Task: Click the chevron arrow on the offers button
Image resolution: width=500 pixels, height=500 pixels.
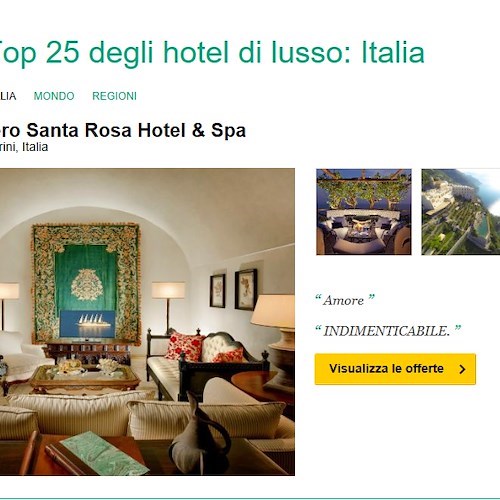Action: coord(462,369)
